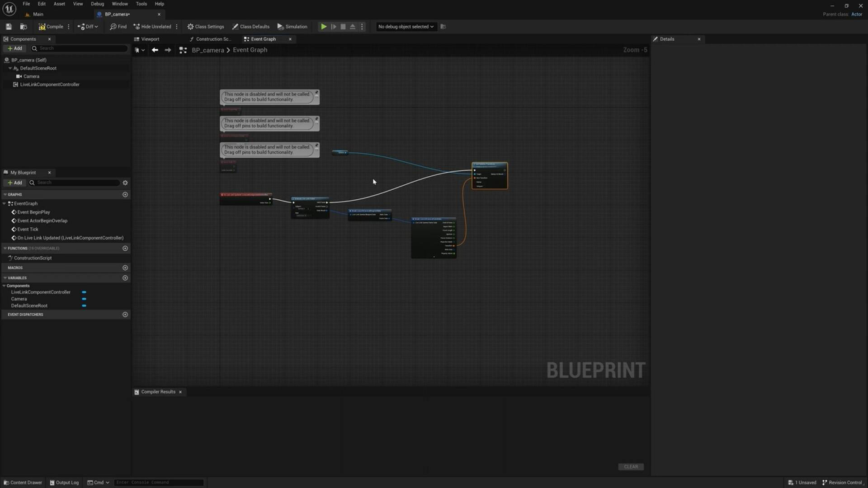Open Class Settings

[x=206, y=27]
